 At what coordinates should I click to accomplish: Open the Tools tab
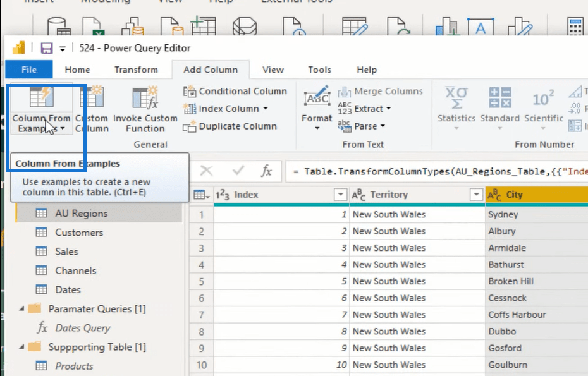(x=319, y=70)
